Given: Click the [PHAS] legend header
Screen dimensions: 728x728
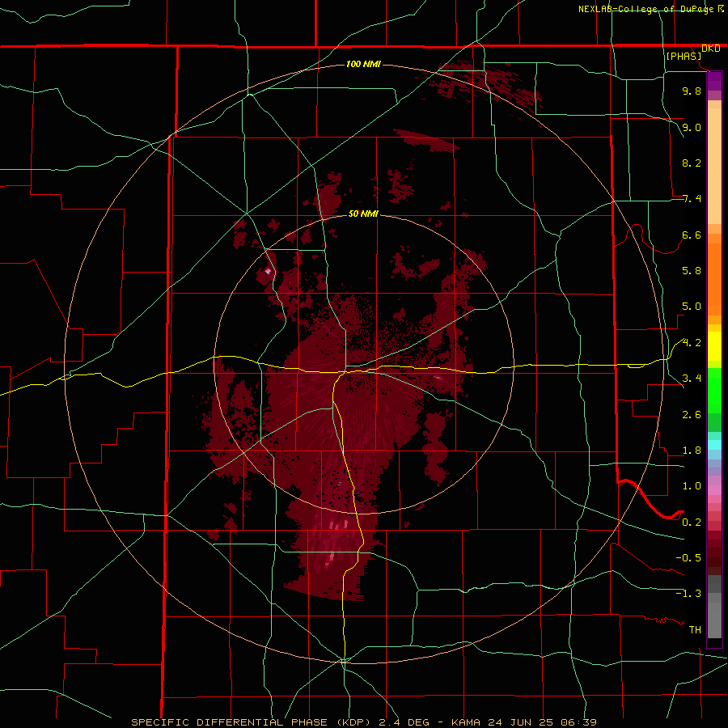Looking at the screenshot, I should (684, 56).
